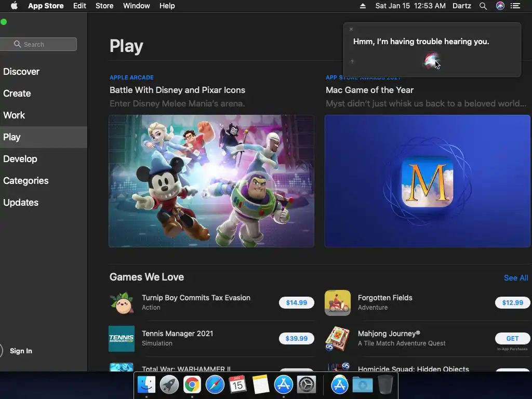Viewport: 532px width, 399px height.
Task: Click the App Store search field
Action: click(38, 44)
